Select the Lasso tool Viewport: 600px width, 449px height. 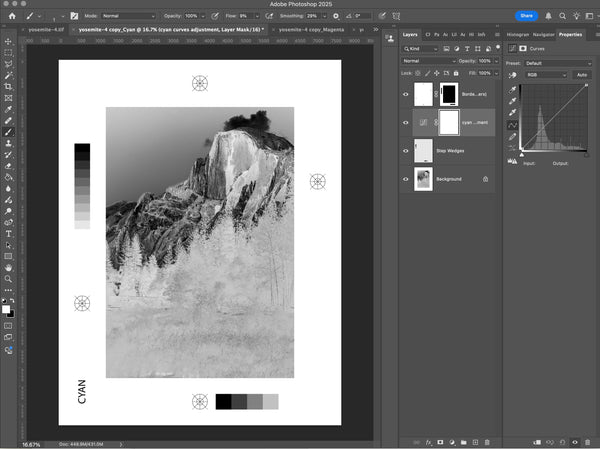click(8, 64)
